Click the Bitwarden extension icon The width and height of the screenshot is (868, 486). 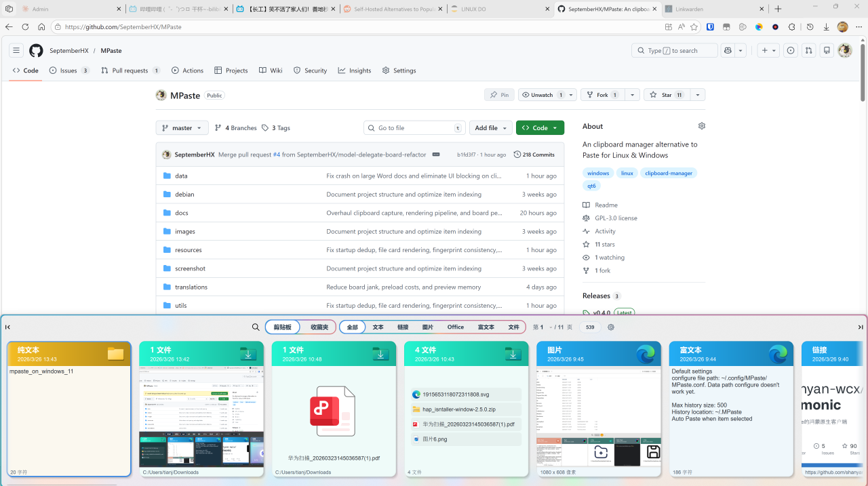click(x=710, y=27)
